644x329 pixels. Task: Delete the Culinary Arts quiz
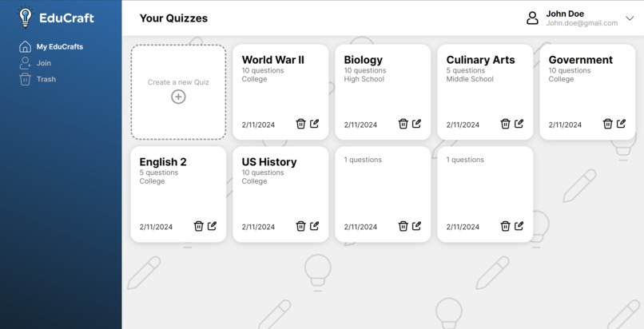[x=505, y=124]
